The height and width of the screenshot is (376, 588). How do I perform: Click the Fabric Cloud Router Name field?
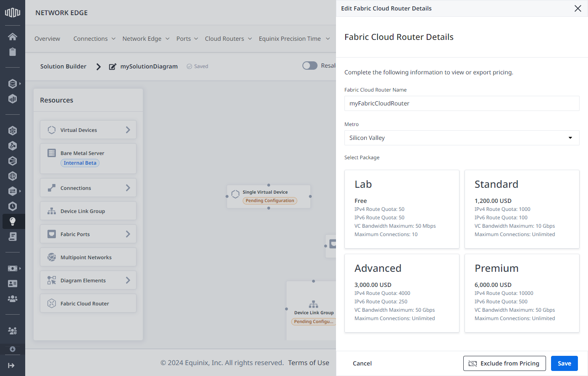(x=462, y=103)
